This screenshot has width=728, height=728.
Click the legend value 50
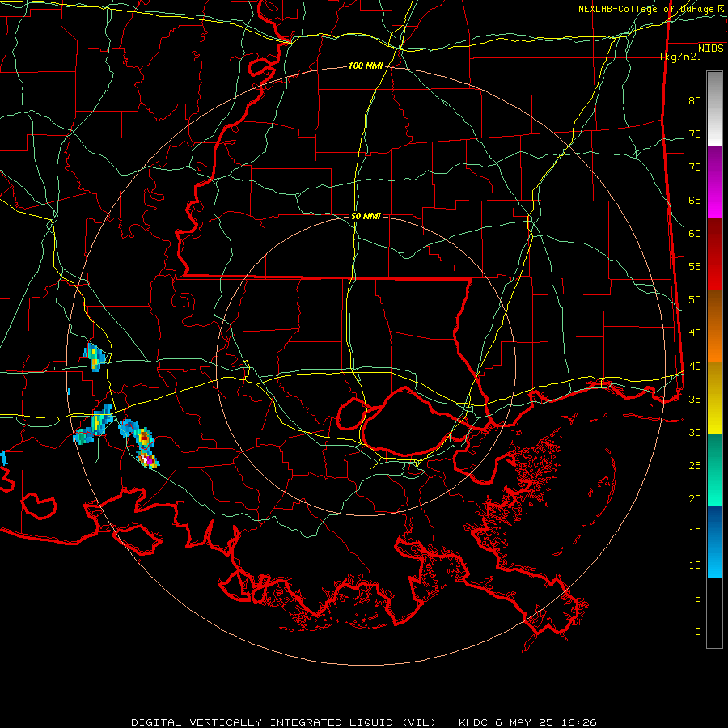tap(695, 300)
